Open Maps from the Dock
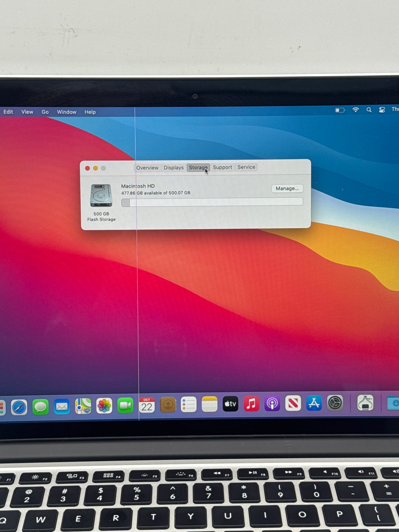The height and width of the screenshot is (532, 399). coord(83,406)
